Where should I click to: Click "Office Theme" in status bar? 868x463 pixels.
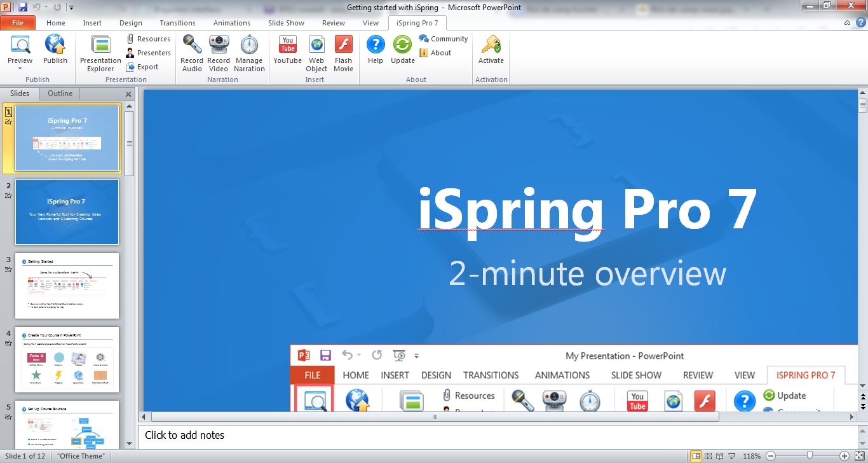(80, 456)
